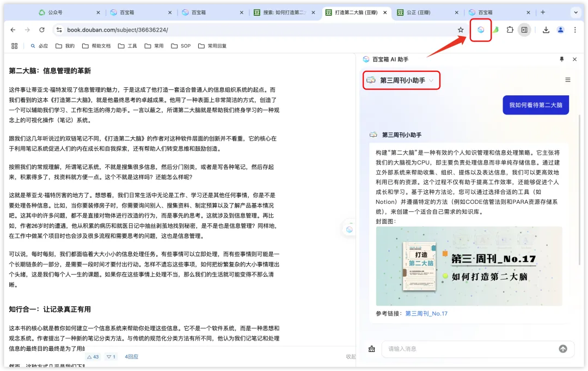Click the address bar URL
The width and height of the screenshot is (588, 371).
pyautogui.click(x=118, y=29)
